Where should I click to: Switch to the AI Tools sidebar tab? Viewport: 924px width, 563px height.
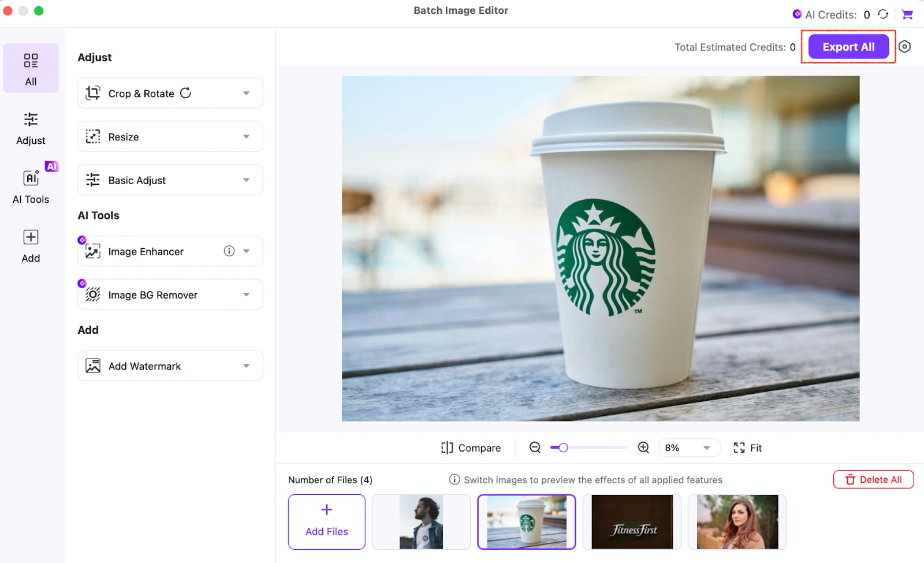[x=31, y=187]
